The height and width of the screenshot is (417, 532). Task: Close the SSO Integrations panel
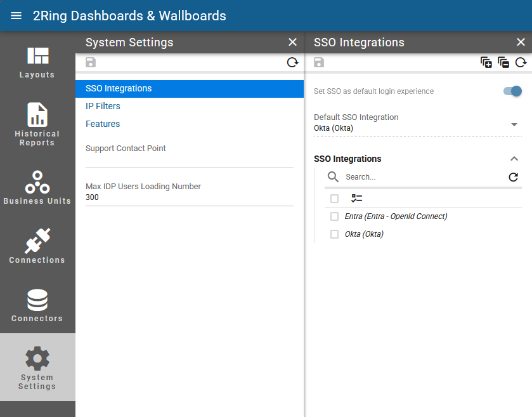tap(521, 42)
